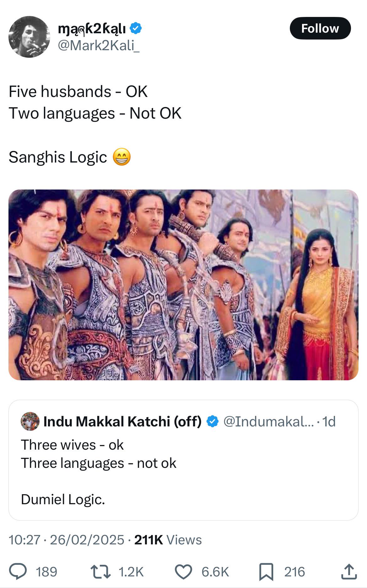Screen dimensions: 367x588
Task: Click the retweet arrows icon
Action: coord(100,571)
